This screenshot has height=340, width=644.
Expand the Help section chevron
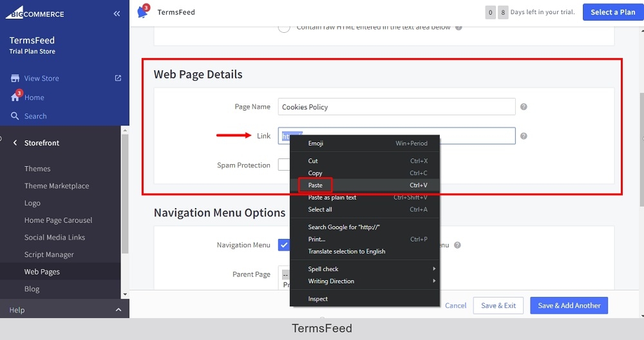(x=118, y=310)
